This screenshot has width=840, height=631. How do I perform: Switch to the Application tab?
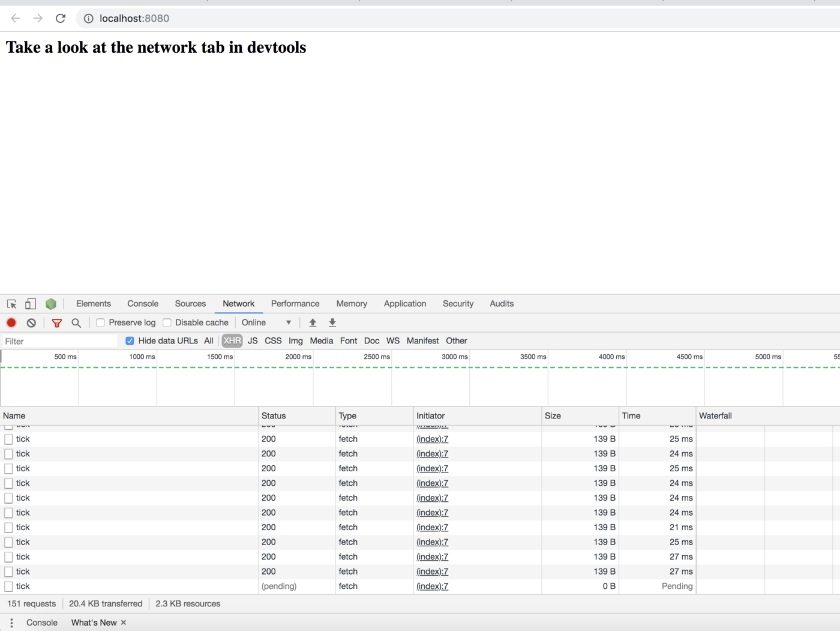click(x=405, y=304)
